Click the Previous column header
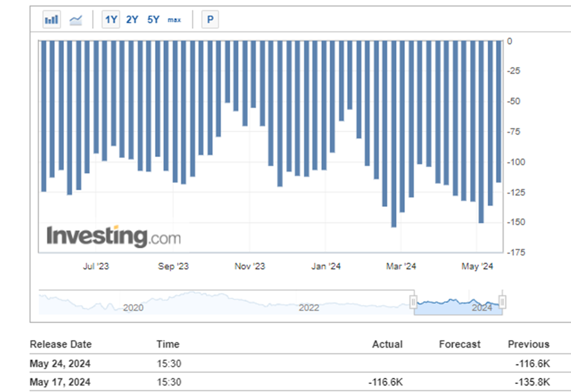Screen dimensions: 571x392 tap(528, 344)
